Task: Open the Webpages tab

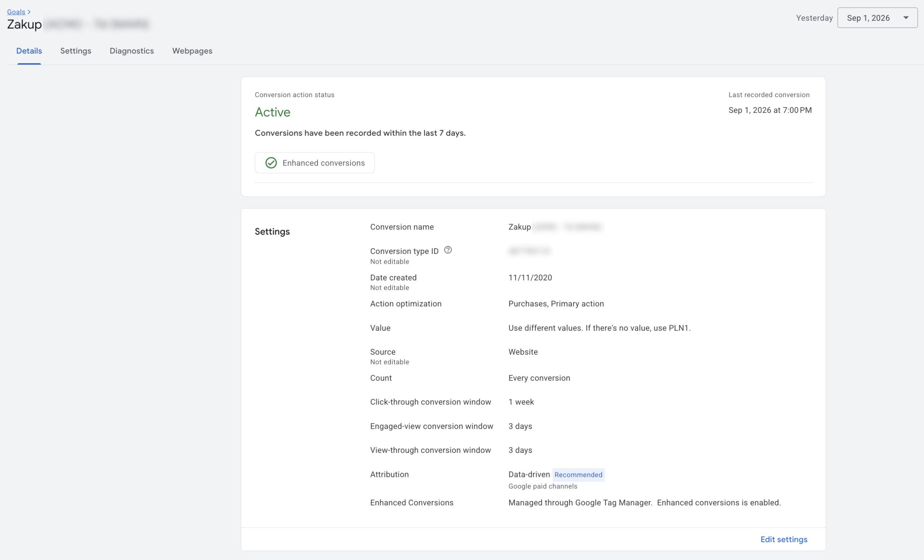Action: pos(192,51)
